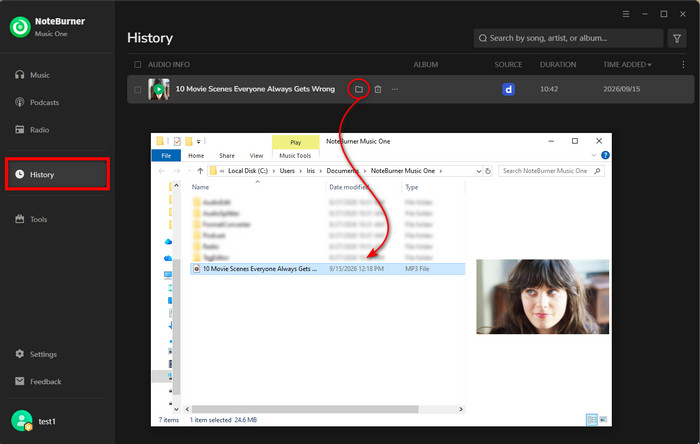Click the Dailymotion source icon
700x444 pixels.
pos(508,89)
